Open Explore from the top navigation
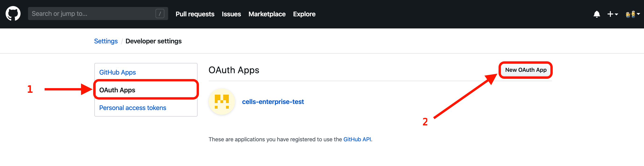The height and width of the screenshot is (166, 644). [x=304, y=14]
